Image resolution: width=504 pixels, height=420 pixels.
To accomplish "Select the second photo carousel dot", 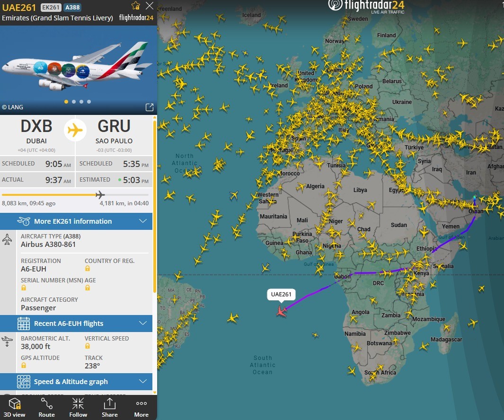I will pyautogui.click(x=74, y=102).
